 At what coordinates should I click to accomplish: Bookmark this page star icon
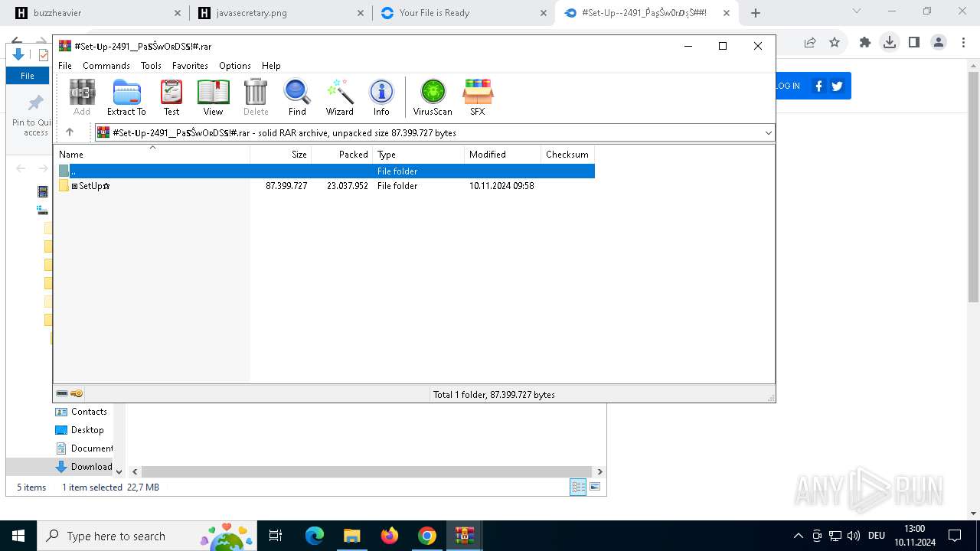[x=835, y=43]
